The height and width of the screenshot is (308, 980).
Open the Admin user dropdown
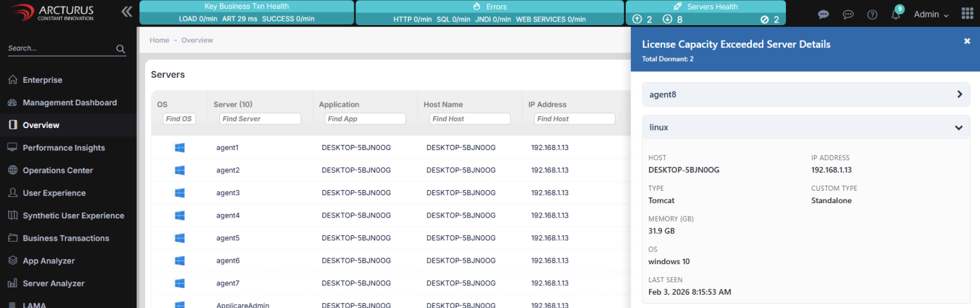(x=930, y=14)
